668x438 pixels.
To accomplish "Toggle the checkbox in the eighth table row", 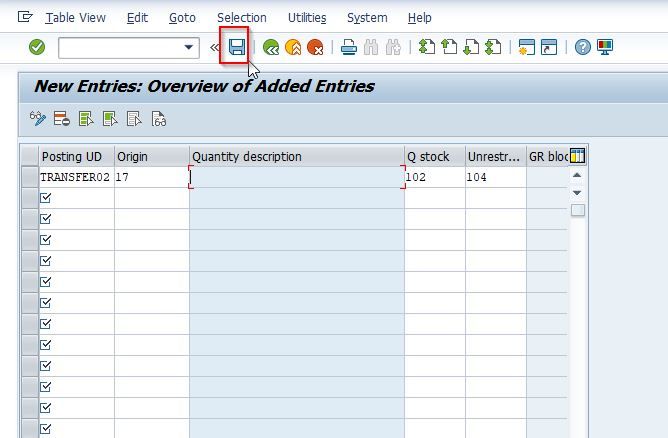I will 46,324.
